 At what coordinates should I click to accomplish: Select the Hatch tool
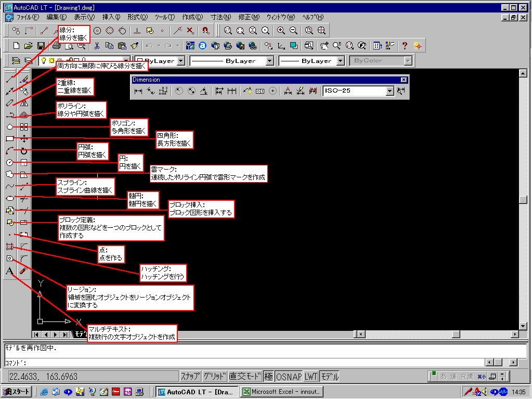[10, 247]
